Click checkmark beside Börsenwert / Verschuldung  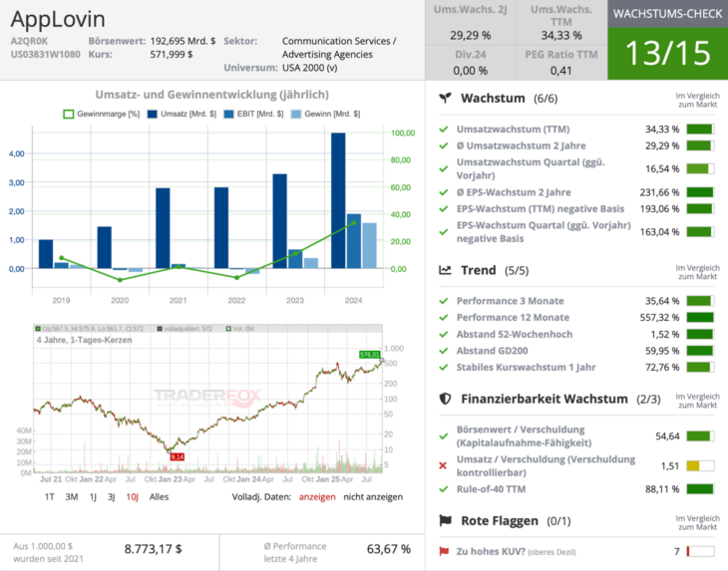[x=444, y=436]
